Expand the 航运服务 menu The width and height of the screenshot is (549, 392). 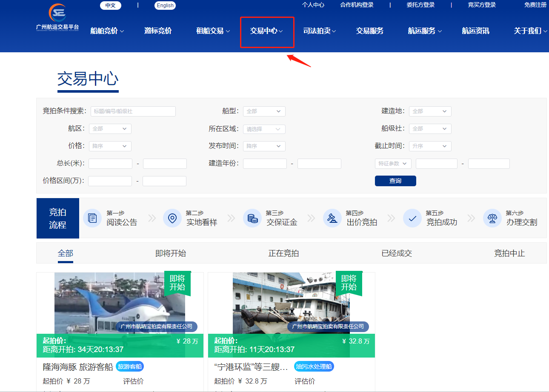[x=425, y=31]
